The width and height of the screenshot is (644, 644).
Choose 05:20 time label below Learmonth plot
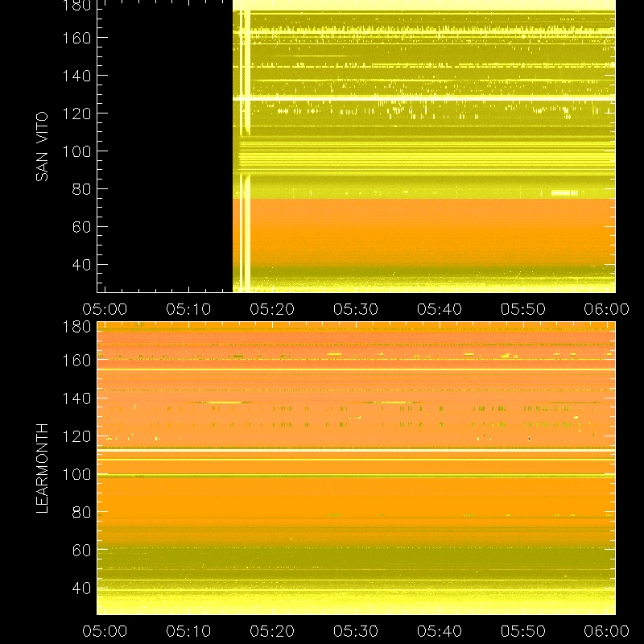tap(272, 631)
